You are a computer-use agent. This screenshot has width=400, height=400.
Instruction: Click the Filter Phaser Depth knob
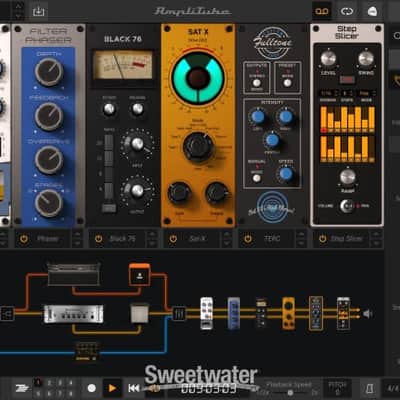coord(49,72)
